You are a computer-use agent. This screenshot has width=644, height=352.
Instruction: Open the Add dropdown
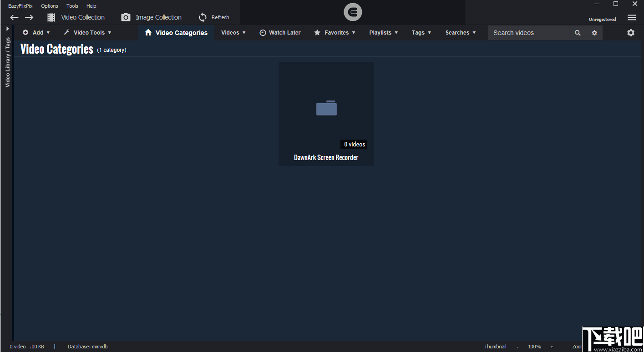[x=36, y=33]
